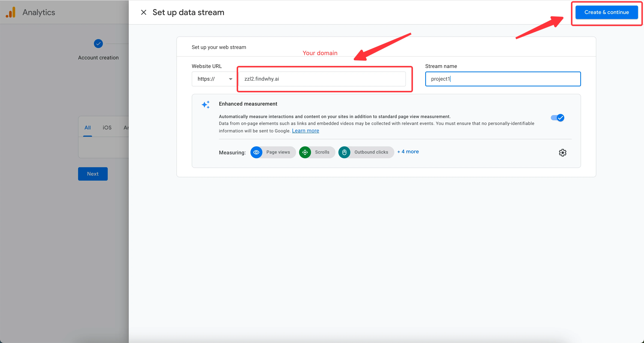
Task: Click the green Scrolls icon
Action: 305,152
